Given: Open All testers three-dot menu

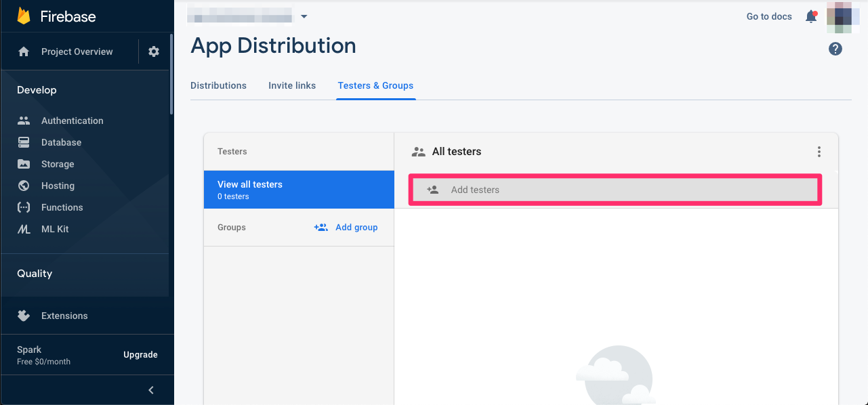Looking at the screenshot, I should pyautogui.click(x=819, y=152).
